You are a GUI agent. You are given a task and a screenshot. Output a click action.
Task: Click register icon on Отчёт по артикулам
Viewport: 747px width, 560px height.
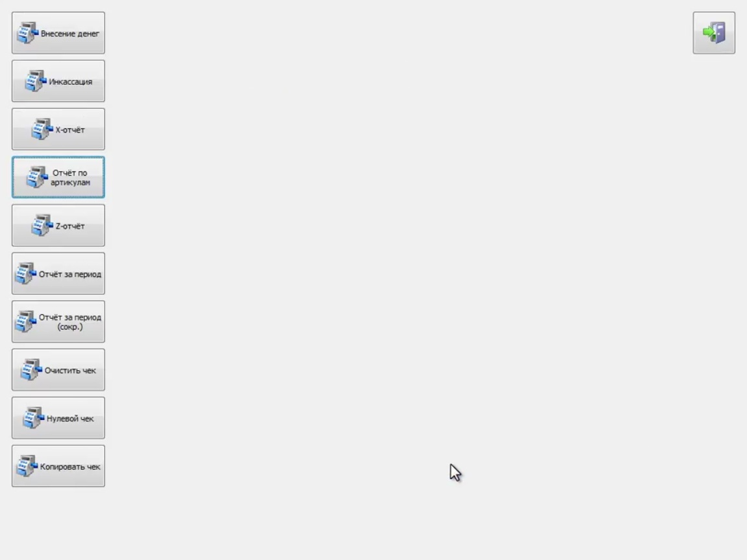pyautogui.click(x=37, y=177)
